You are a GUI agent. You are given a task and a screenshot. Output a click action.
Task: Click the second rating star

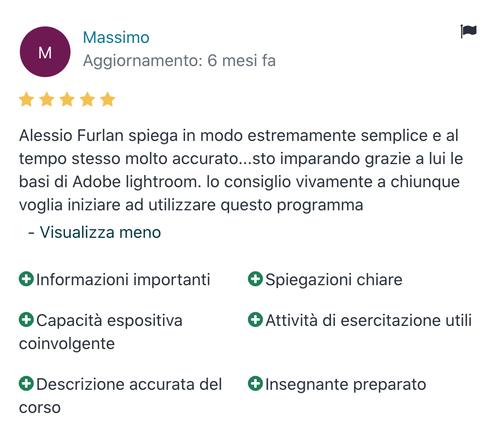pos(47,99)
